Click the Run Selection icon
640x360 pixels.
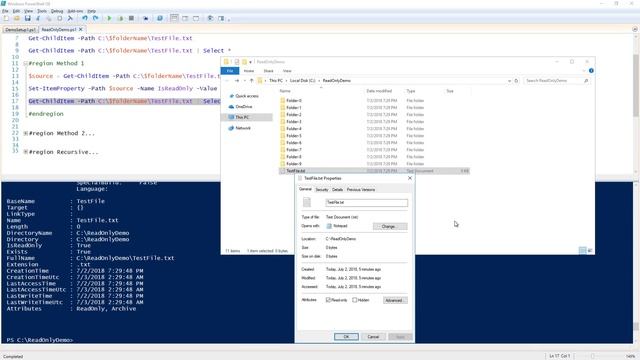click(x=120, y=18)
